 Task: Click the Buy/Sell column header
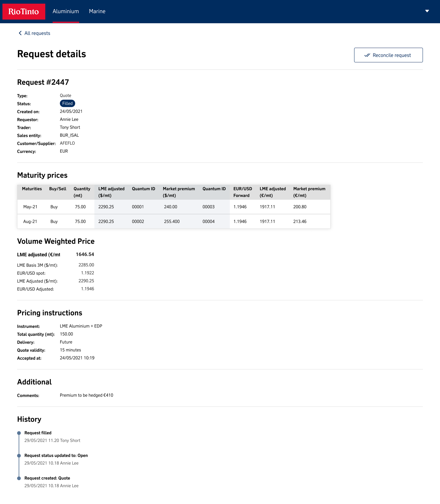coord(58,189)
